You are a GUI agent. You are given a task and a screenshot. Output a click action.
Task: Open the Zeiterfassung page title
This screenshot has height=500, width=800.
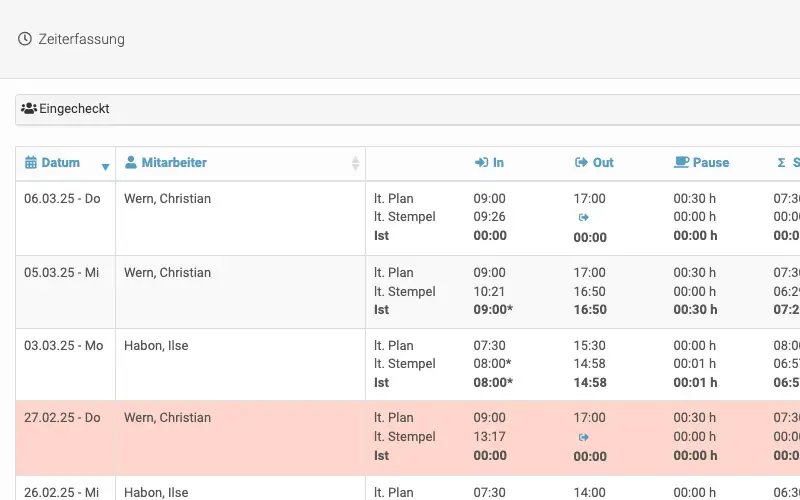point(81,40)
